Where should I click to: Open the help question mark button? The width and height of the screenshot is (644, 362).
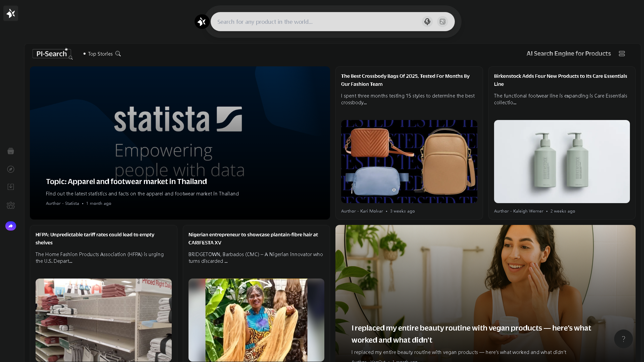(x=623, y=339)
